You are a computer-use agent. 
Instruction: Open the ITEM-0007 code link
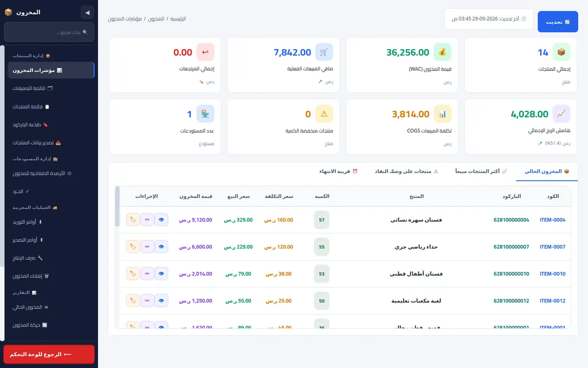coord(553,247)
